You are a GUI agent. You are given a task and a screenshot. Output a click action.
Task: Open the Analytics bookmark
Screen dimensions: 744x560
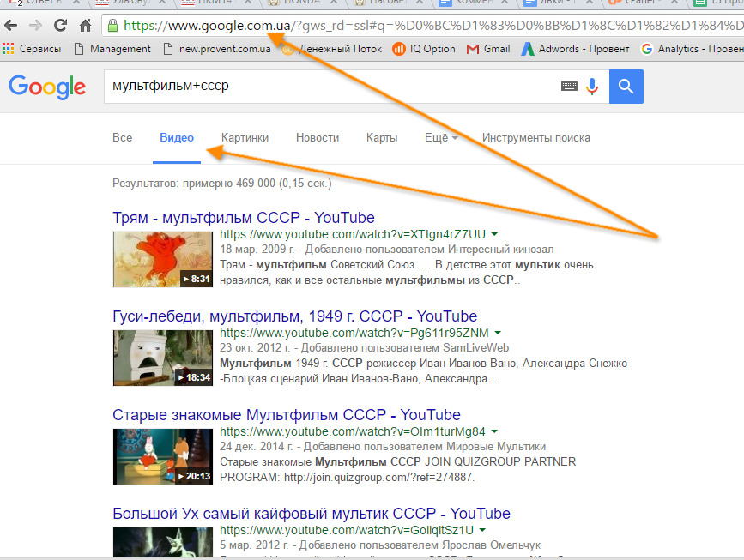[692, 48]
